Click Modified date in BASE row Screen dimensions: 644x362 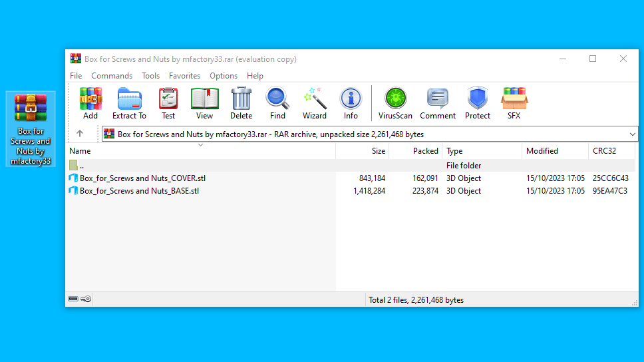(x=556, y=191)
